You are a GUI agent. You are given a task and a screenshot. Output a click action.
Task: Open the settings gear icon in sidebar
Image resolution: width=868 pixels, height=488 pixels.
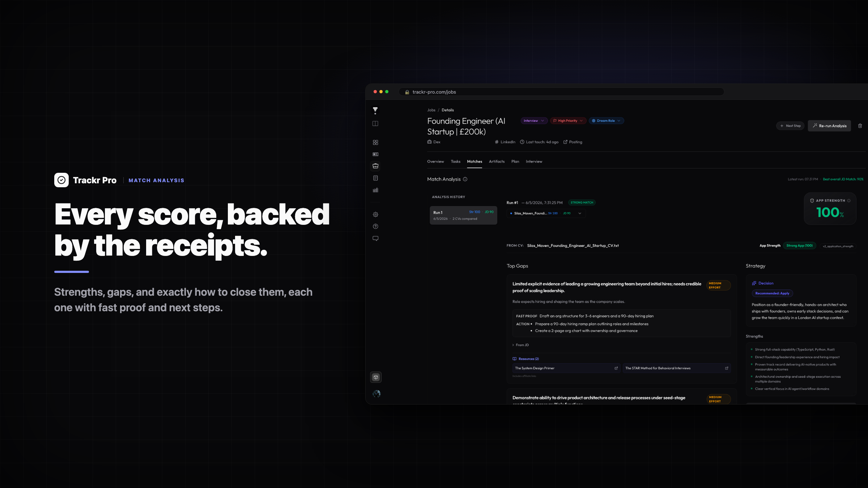375,215
